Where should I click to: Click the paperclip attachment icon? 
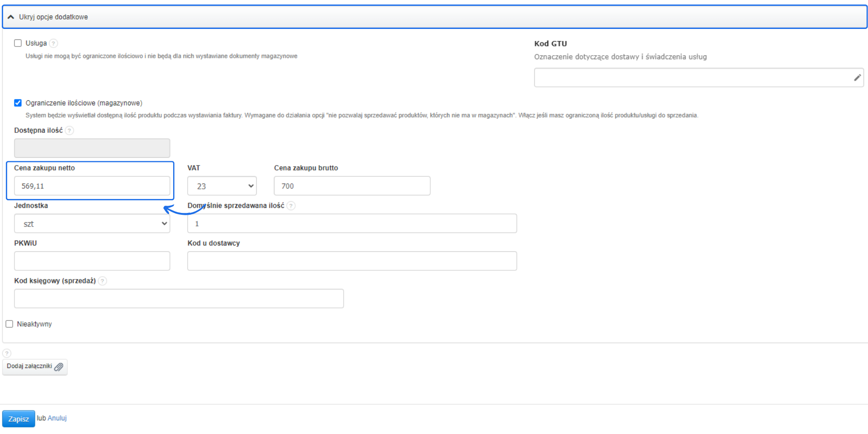[x=59, y=367]
